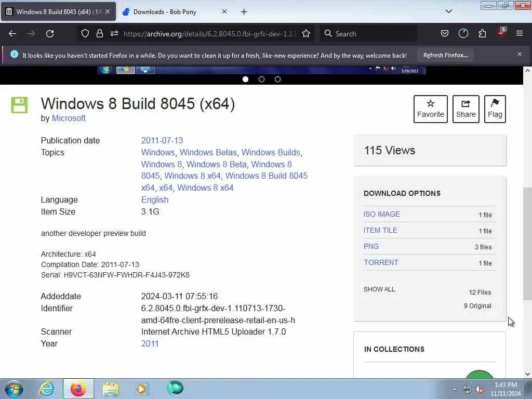
Task: Open the Save to Pocket icon
Action: 445,33
